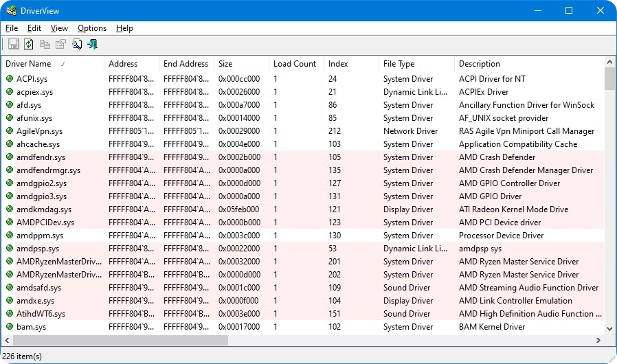Select the AgileVpn.sys driver row
Image resolution: width=617 pixels, height=364 pixels.
(39, 131)
